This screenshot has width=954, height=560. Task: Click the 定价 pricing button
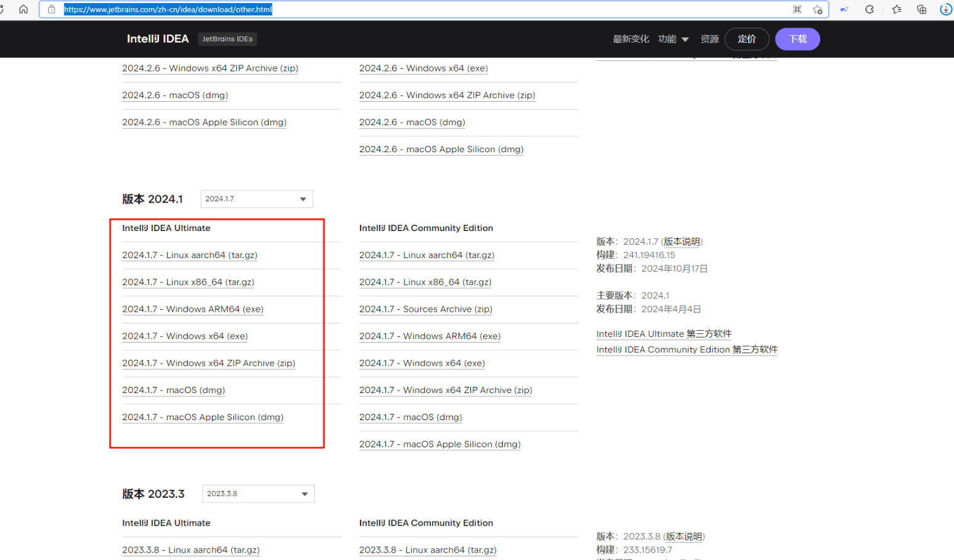click(x=747, y=39)
